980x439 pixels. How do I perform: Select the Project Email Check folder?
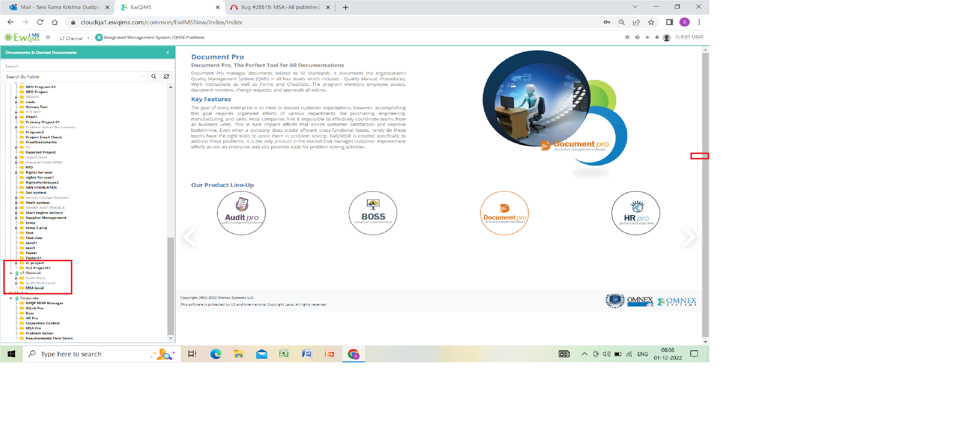coord(43,137)
